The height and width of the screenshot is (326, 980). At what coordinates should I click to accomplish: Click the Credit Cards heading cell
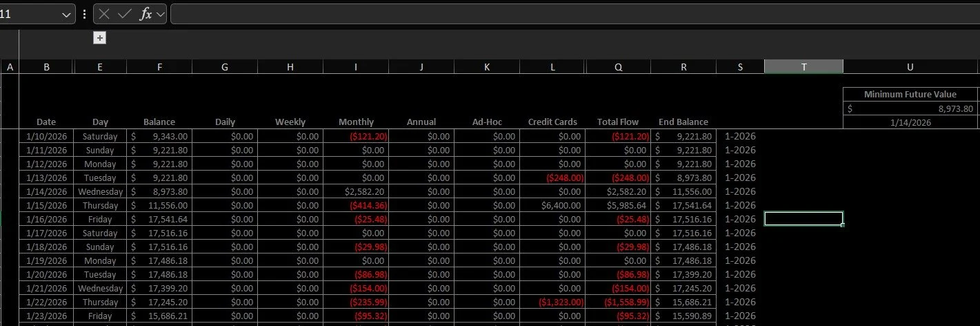[552, 122]
